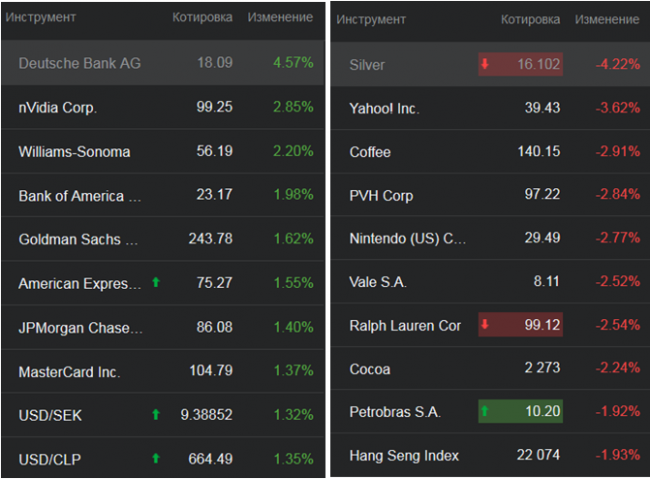
Task: Select the Williams-Sonoma instrument
Action: pos(74,152)
